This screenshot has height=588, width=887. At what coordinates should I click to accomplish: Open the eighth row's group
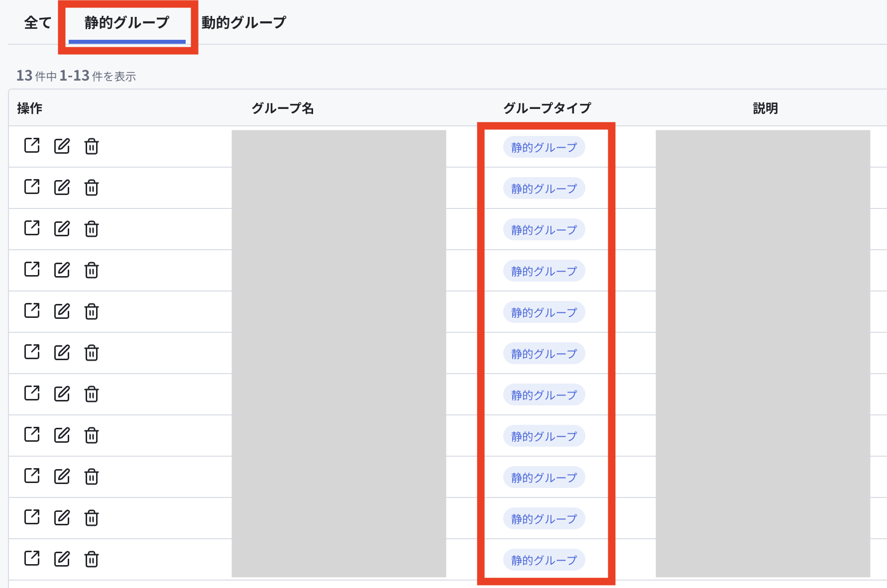pyautogui.click(x=32, y=434)
